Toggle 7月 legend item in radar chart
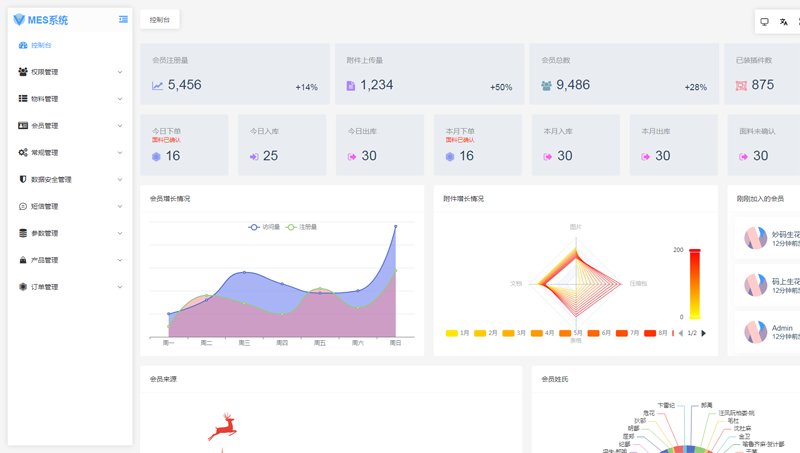Screen dimensions: 800x453 [x=628, y=333]
